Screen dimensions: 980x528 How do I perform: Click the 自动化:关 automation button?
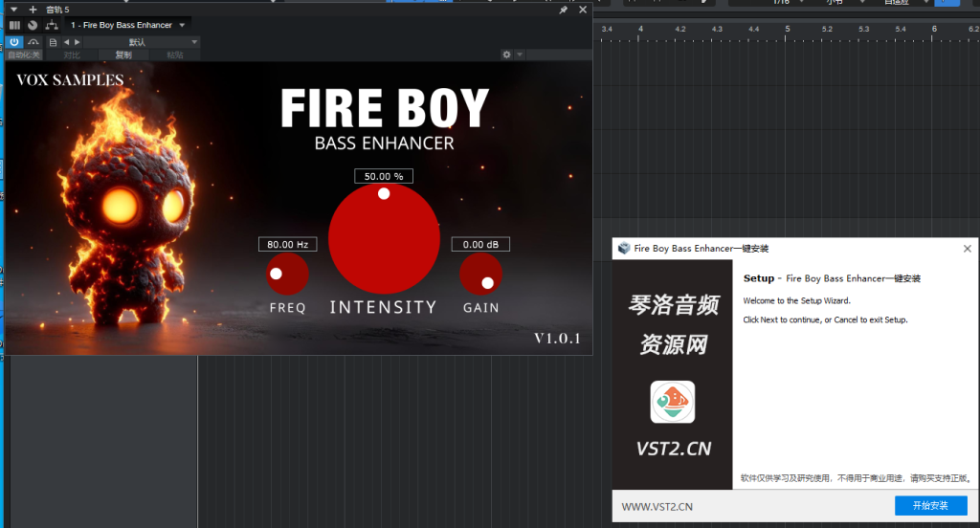click(x=24, y=55)
